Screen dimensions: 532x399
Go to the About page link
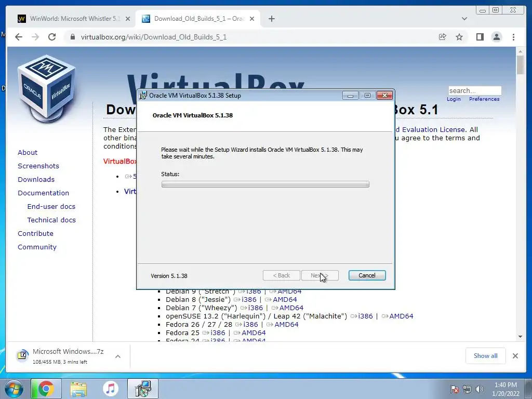[28, 152]
